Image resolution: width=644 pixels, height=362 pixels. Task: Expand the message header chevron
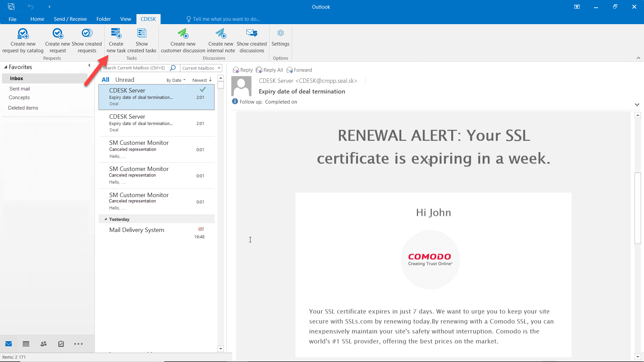pyautogui.click(x=637, y=105)
